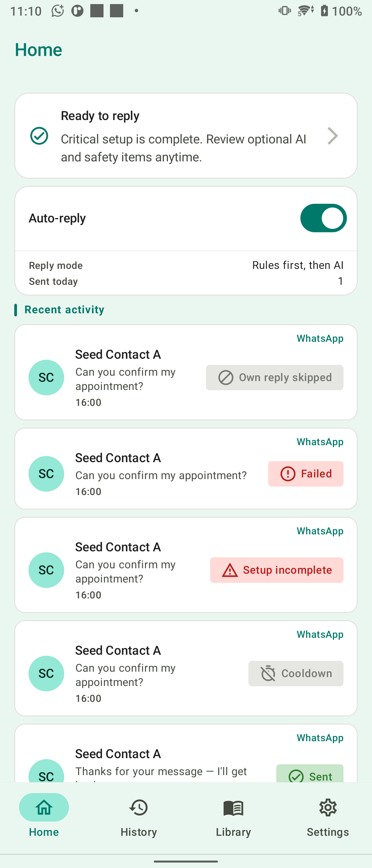
Task: Open the Failed activity card avatar
Action: [46, 474]
